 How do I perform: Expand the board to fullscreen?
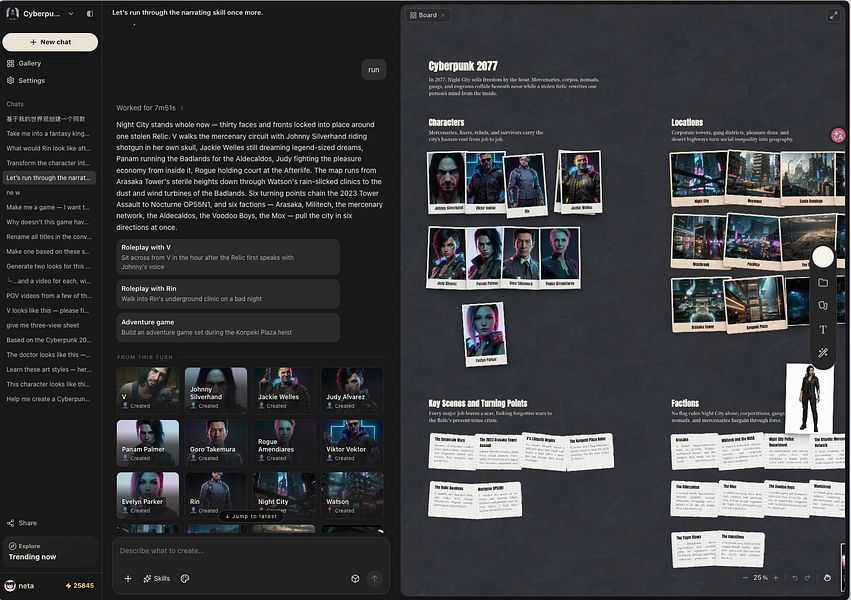point(834,15)
